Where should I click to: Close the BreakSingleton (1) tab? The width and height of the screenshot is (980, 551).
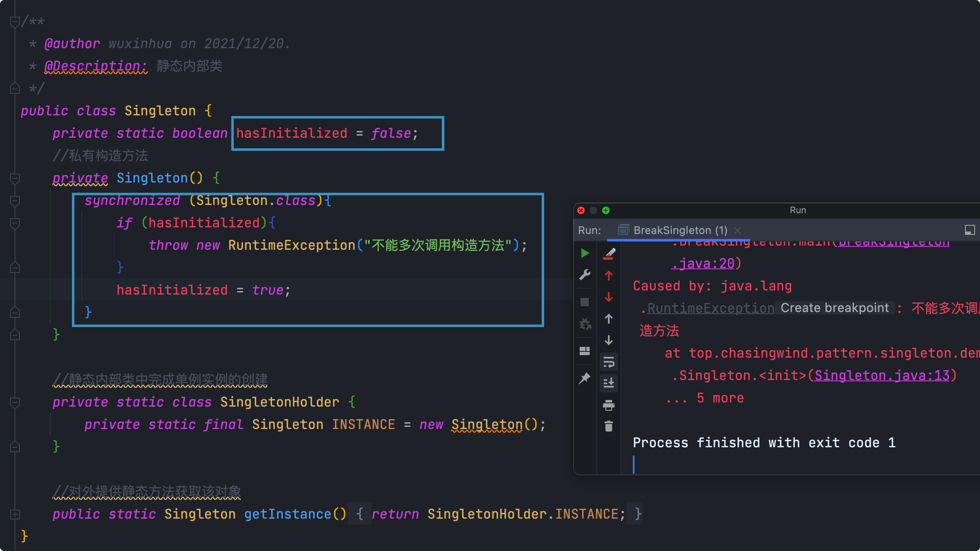point(737,230)
